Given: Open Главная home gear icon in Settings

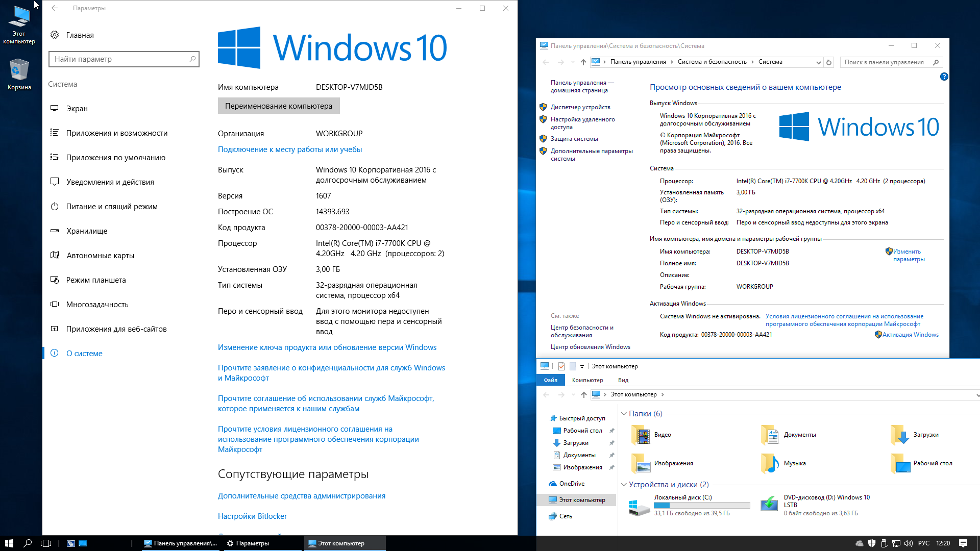Looking at the screenshot, I should tap(55, 35).
